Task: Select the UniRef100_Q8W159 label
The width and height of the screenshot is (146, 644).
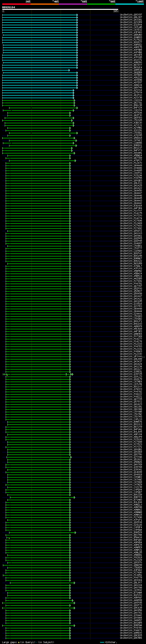Action: pos(131,565)
